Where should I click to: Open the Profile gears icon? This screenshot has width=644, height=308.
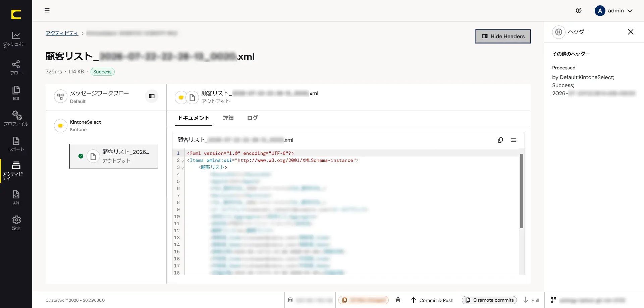(x=16, y=118)
